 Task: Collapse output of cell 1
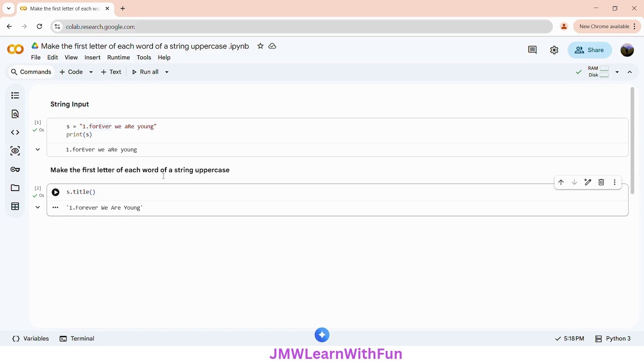(38, 149)
